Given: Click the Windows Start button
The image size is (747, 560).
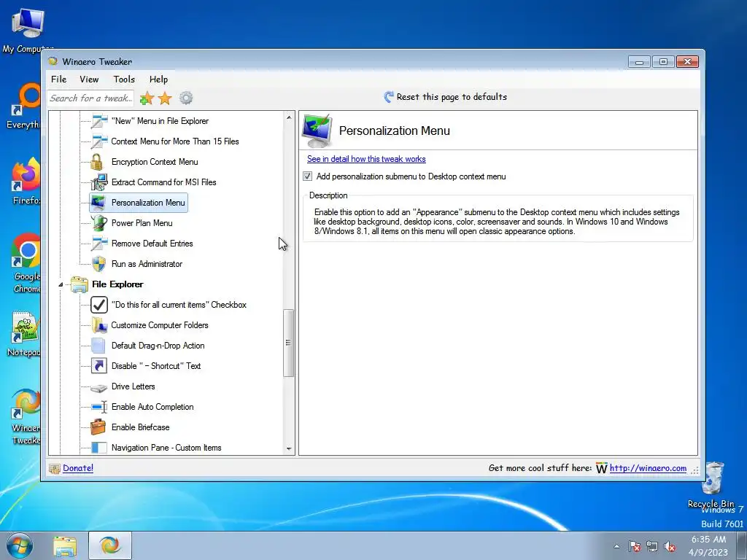Looking at the screenshot, I should (20, 545).
